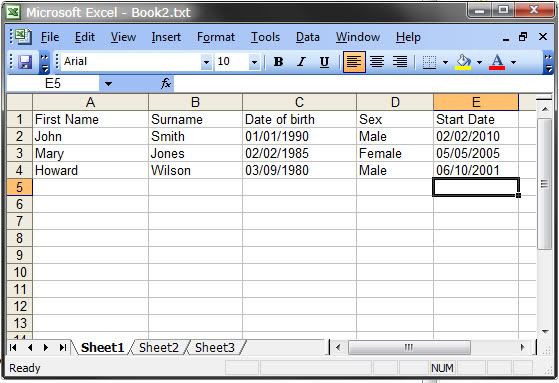Select row 5 header
Screen dimensions: 559x383
20,187
